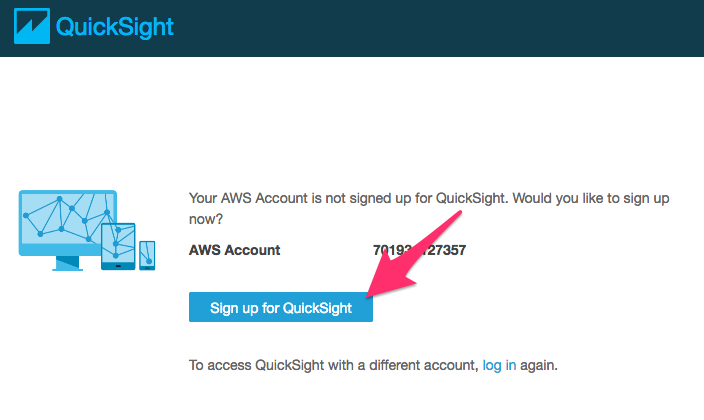
Task: Click the 'Would you like to sign up' text
Action: tap(592, 199)
